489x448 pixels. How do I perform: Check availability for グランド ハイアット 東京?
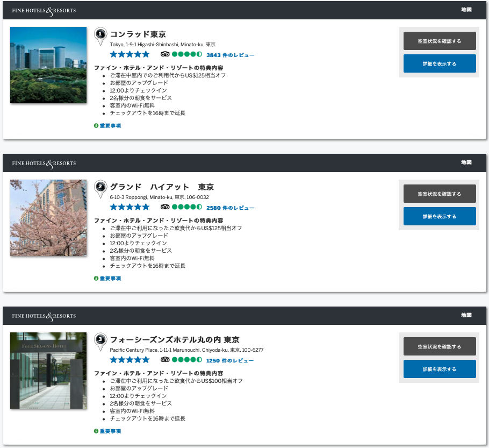[x=440, y=194]
